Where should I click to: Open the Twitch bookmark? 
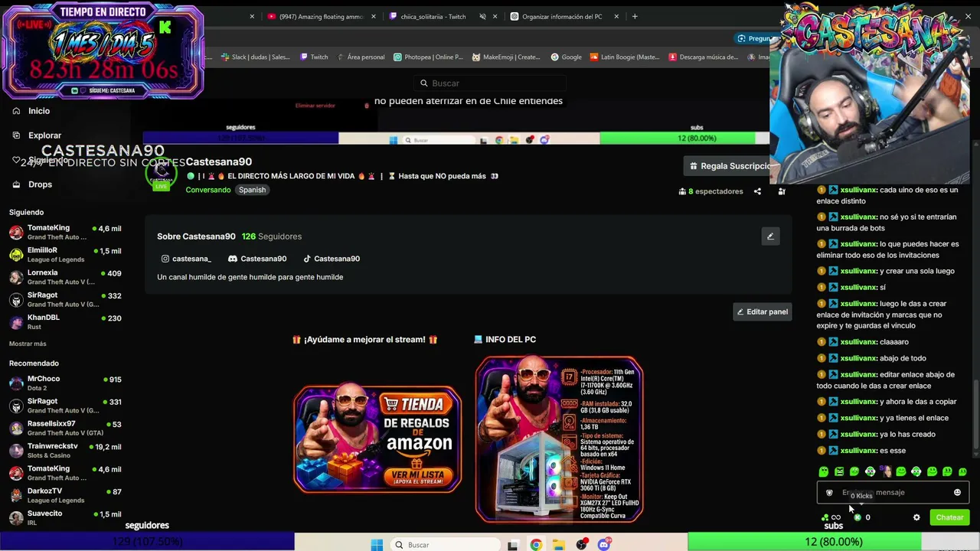(x=314, y=57)
